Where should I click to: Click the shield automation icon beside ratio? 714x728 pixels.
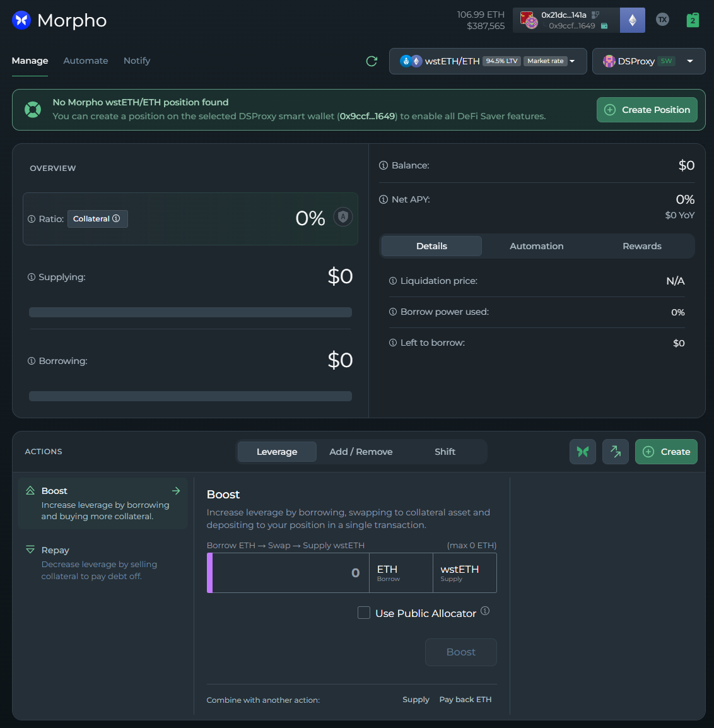coord(342,217)
